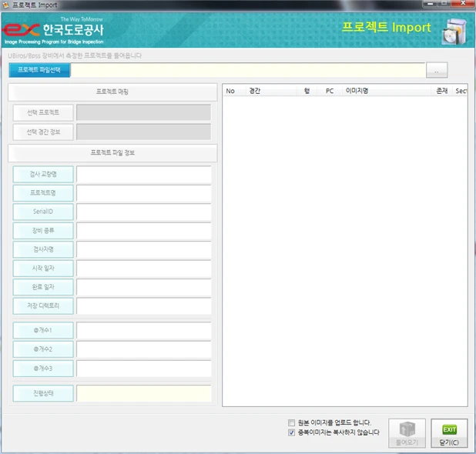The height and width of the screenshot is (454, 476).
Task: Click the 장비 종류 input field
Action: [x=143, y=231]
